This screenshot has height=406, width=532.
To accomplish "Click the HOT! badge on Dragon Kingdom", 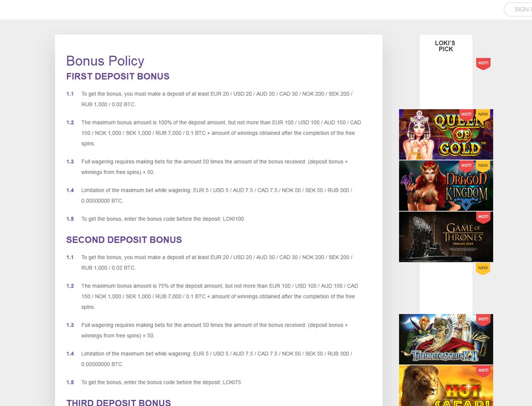I will coord(466,166).
